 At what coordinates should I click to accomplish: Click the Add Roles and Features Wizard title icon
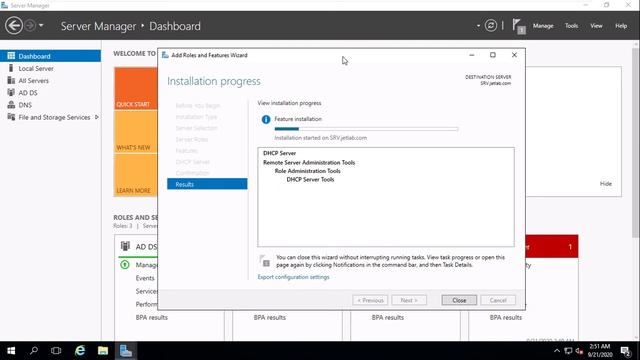pos(165,55)
